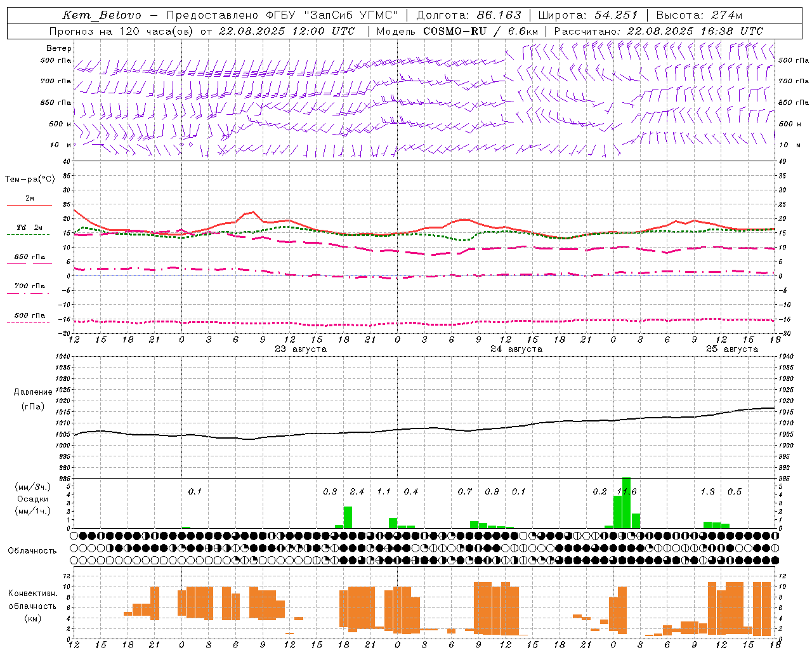Click the precipitation value 0.5

pyautogui.click(x=735, y=492)
